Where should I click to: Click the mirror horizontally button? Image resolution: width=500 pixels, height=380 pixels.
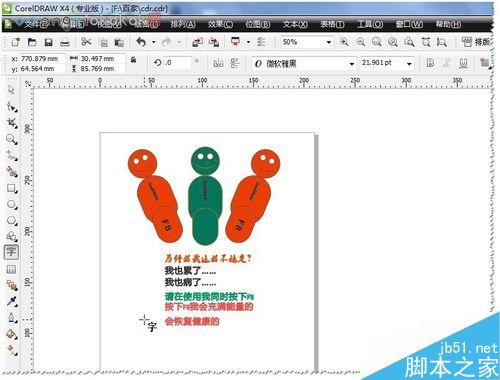tap(218, 63)
